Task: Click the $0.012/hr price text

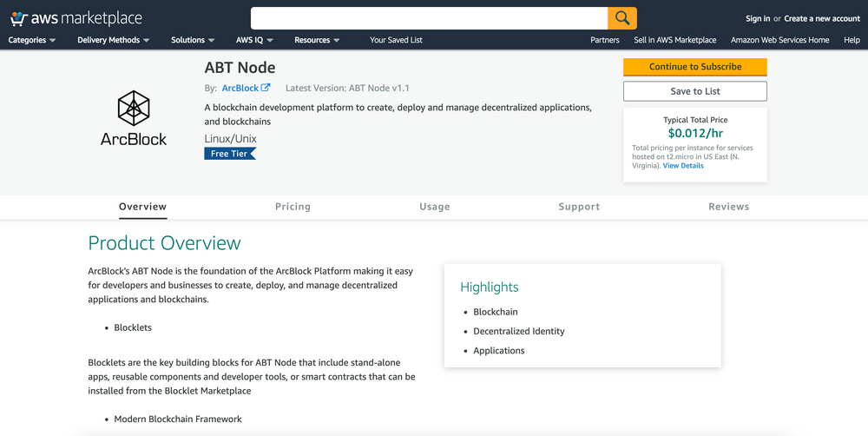Action: (695, 133)
